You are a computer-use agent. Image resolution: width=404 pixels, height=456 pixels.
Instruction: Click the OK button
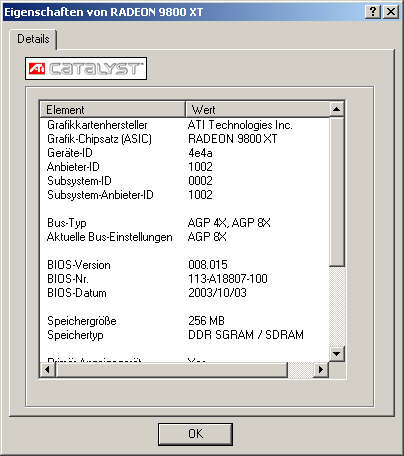(x=195, y=434)
